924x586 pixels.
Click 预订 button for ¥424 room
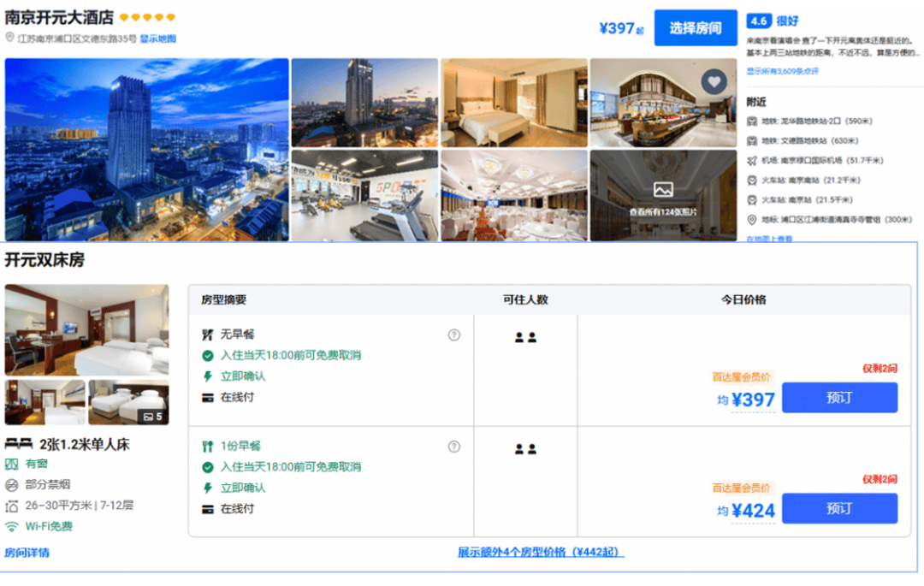point(839,508)
